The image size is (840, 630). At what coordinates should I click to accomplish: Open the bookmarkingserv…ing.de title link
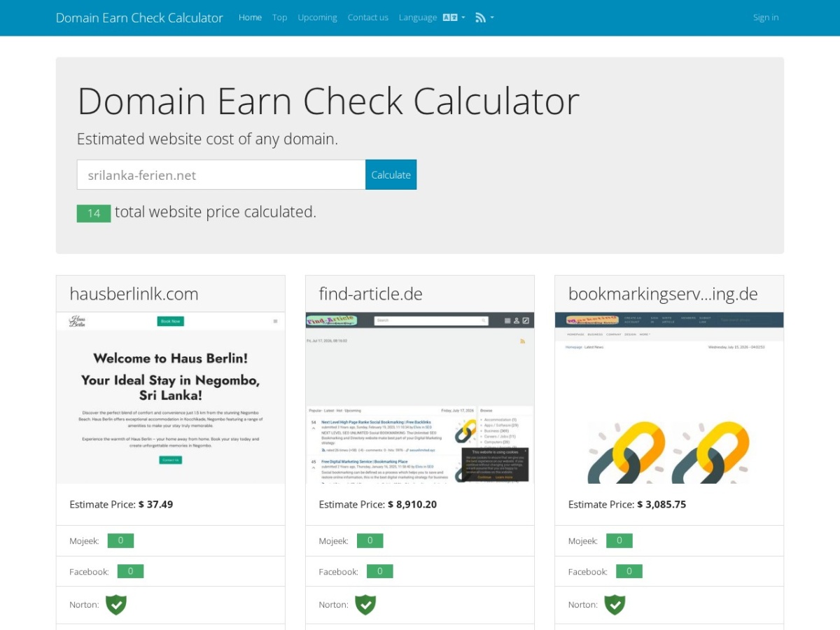click(x=663, y=294)
